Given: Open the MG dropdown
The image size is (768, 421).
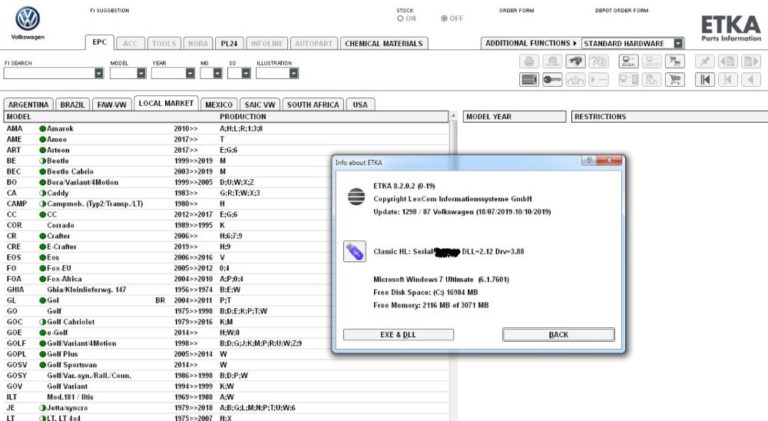Looking at the screenshot, I should coord(217,73).
